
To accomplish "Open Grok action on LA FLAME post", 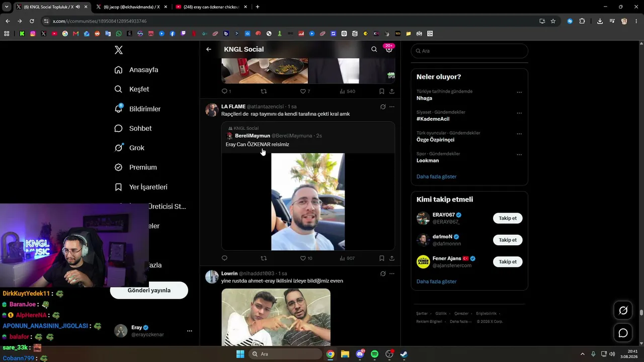I will point(383,107).
